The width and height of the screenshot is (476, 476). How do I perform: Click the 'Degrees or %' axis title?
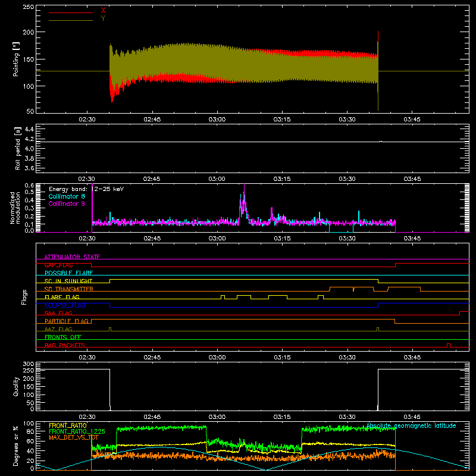pyautogui.click(x=16, y=446)
